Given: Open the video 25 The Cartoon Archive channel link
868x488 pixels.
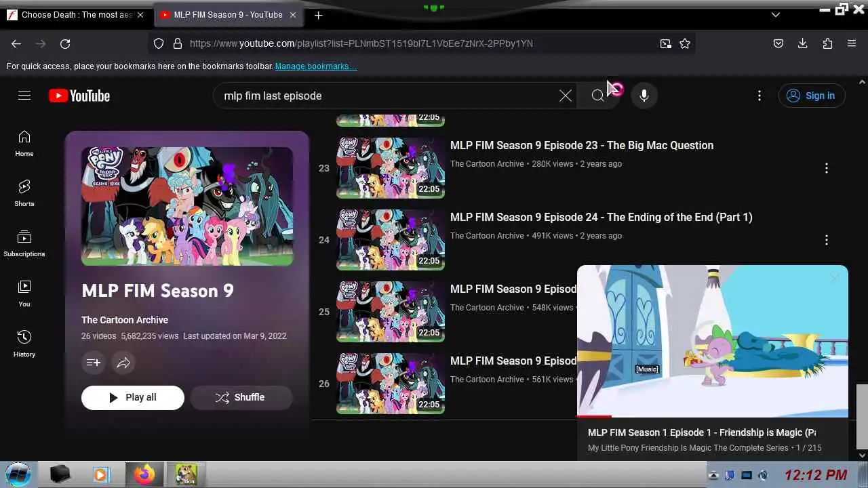Looking at the screenshot, I should (487, 308).
